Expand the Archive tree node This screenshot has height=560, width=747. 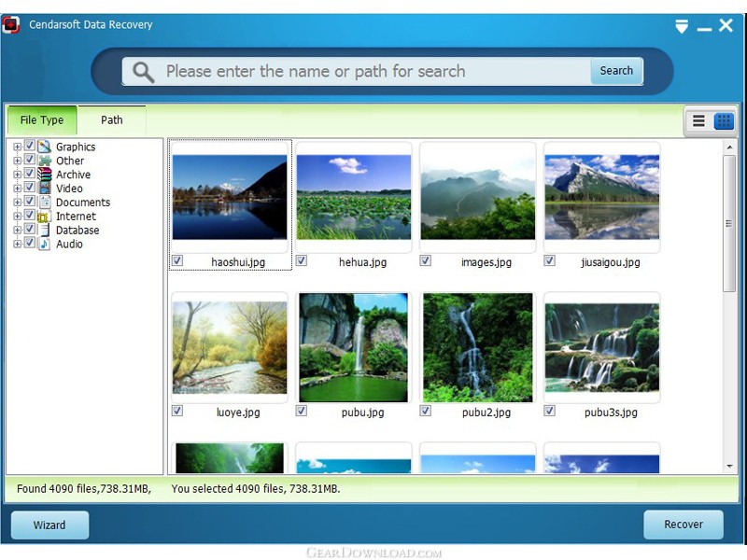point(17,175)
